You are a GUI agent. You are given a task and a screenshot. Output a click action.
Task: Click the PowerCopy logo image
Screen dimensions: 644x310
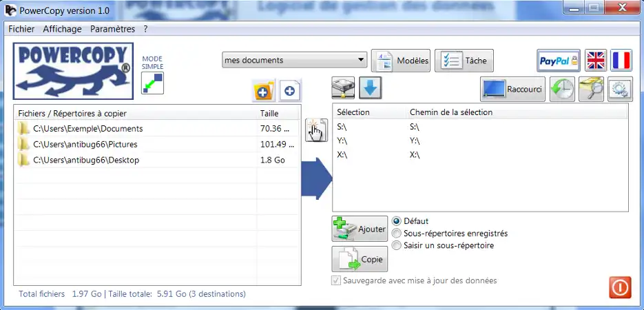[73, 71]
